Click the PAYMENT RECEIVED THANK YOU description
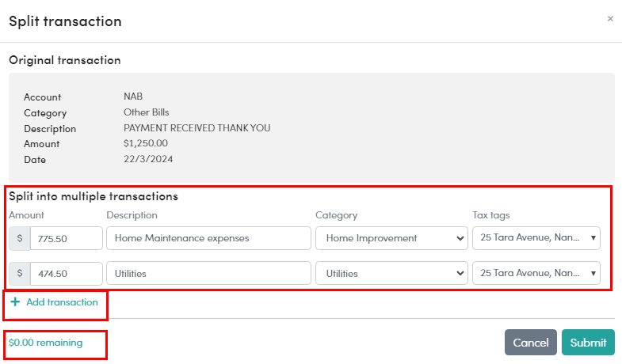 197,128
